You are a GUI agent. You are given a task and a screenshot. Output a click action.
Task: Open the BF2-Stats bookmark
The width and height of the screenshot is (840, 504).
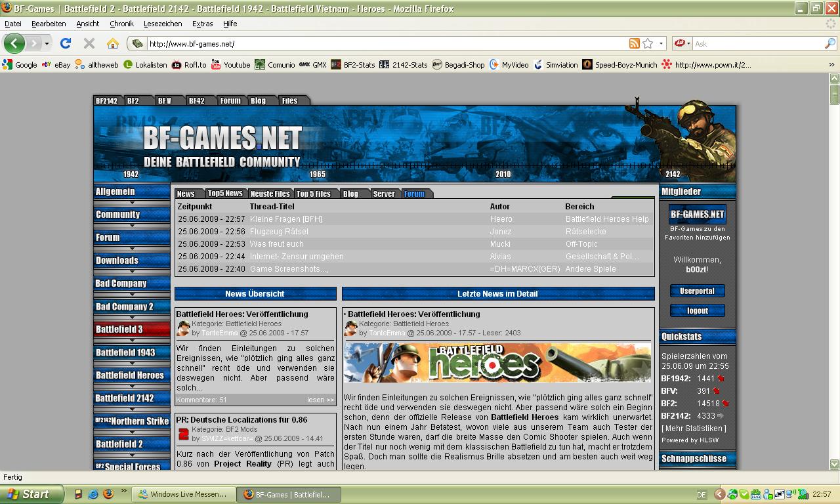click(353, 64)
